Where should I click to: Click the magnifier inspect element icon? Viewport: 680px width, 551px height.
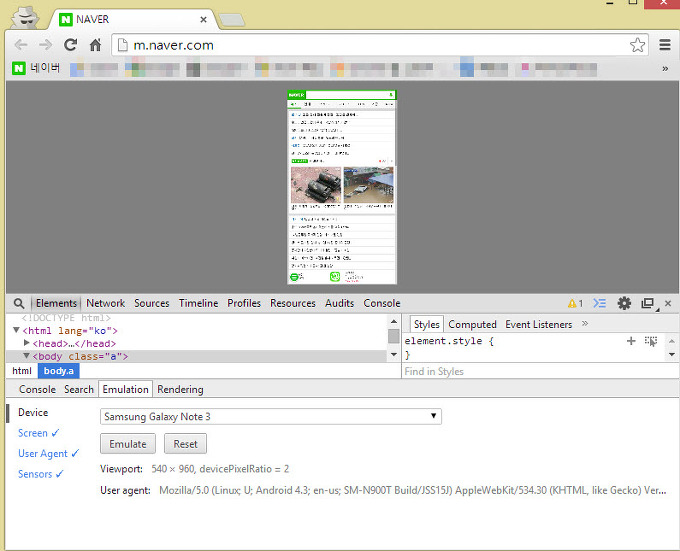tap(18, 303)
